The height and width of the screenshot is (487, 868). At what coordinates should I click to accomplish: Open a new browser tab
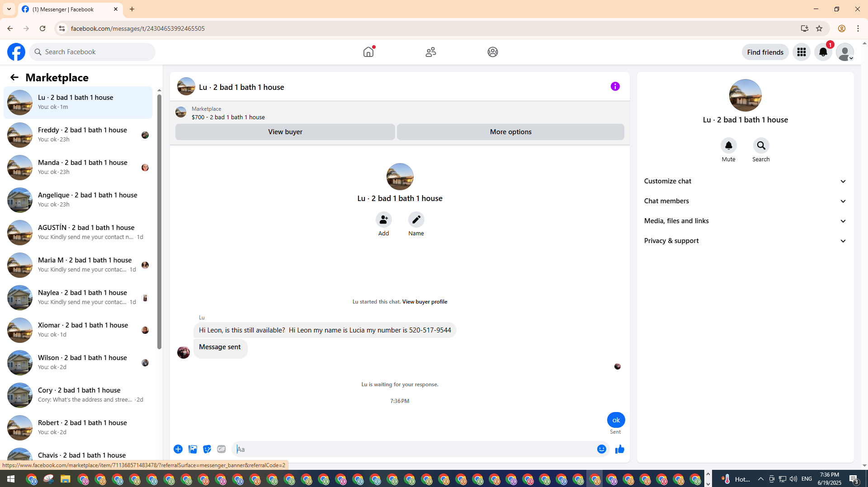coord(132,9)
